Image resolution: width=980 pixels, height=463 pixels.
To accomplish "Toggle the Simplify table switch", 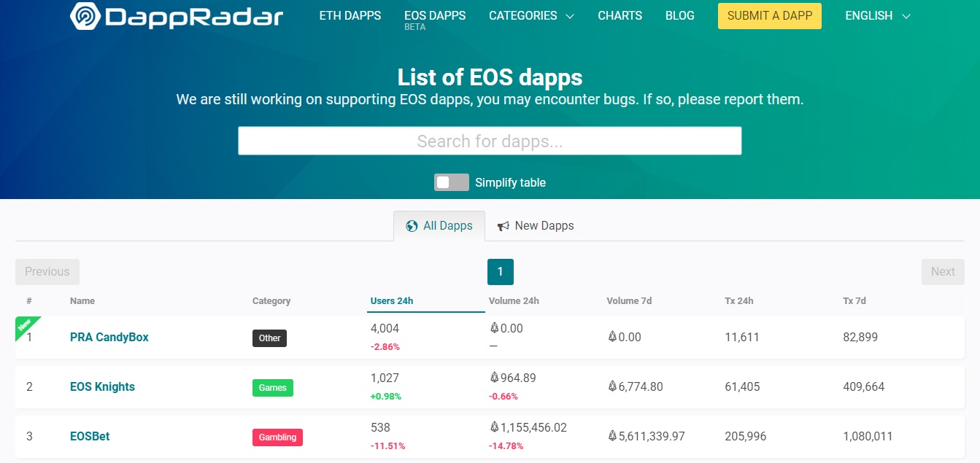I will tap(452, 182).
